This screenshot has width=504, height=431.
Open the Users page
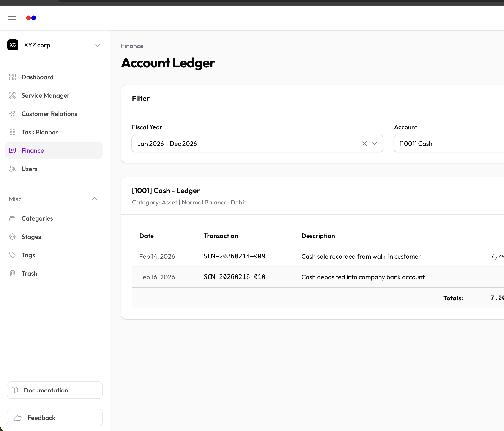[54, 169]
